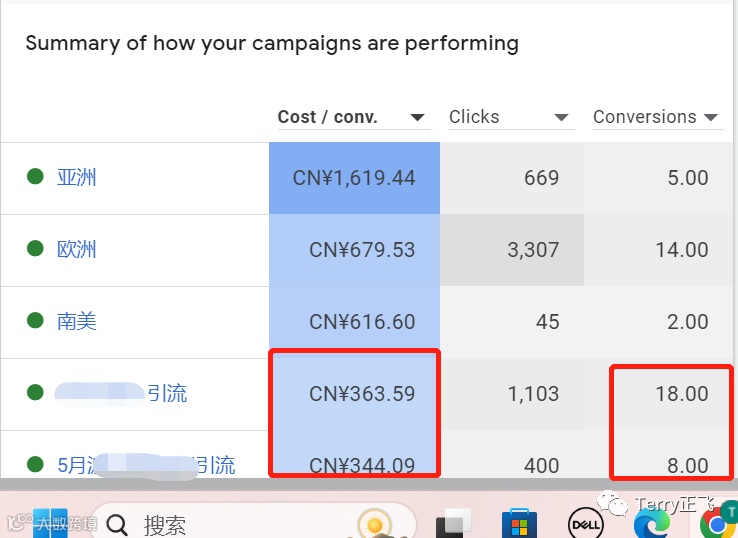Expand the Cost / conv. column dropdown
The image size is (738, 538).
[418, 118]
